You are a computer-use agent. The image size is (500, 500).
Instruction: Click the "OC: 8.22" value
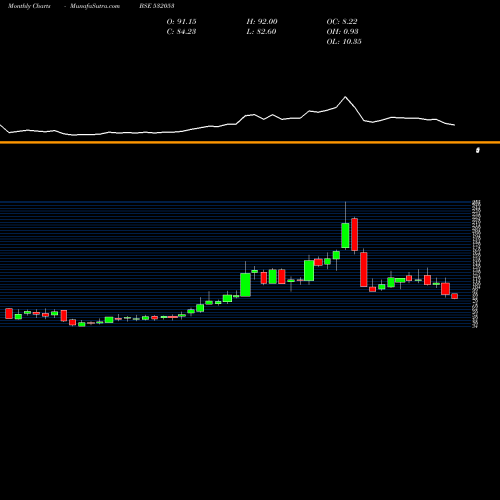[342, 22]
